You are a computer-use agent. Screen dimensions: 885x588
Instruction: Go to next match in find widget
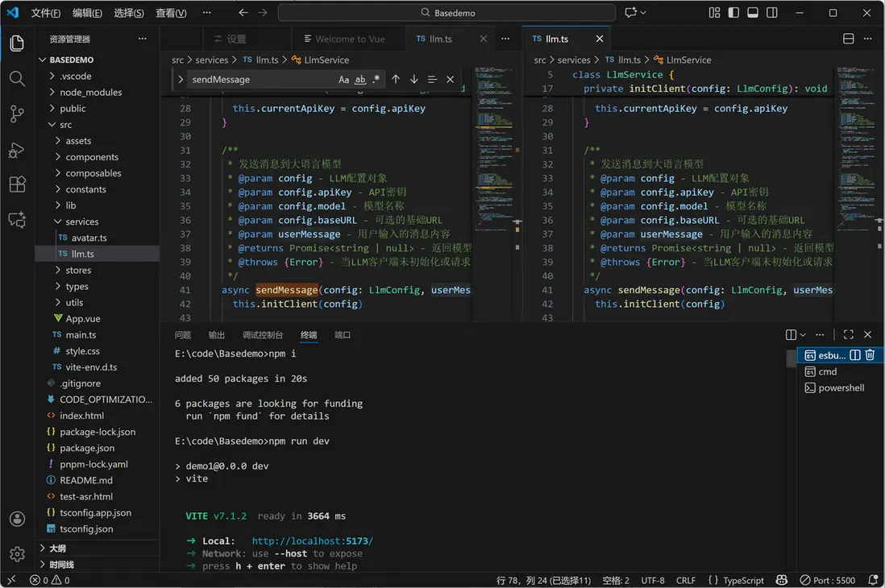point(413,80)
